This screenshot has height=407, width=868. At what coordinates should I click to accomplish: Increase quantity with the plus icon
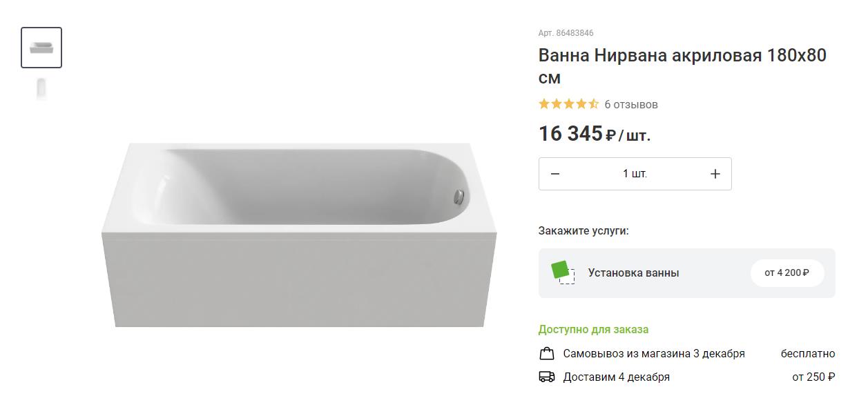coord(715,174)
